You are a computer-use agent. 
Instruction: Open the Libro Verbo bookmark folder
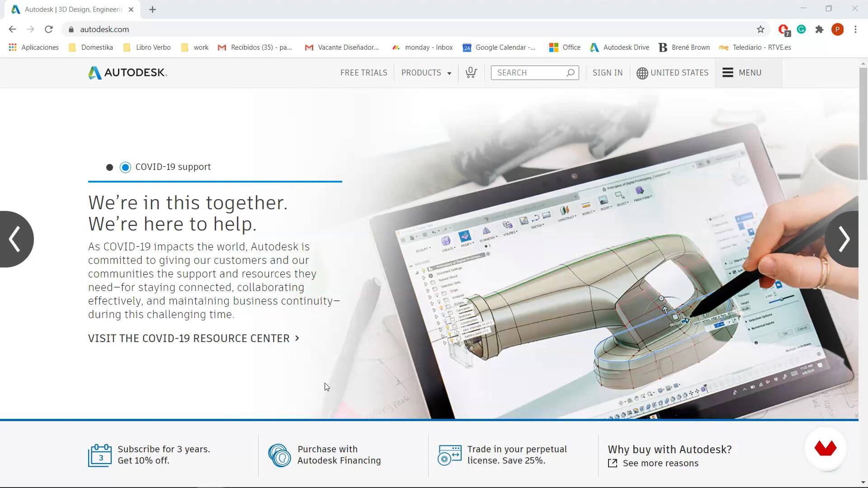(x=147, y=47)
